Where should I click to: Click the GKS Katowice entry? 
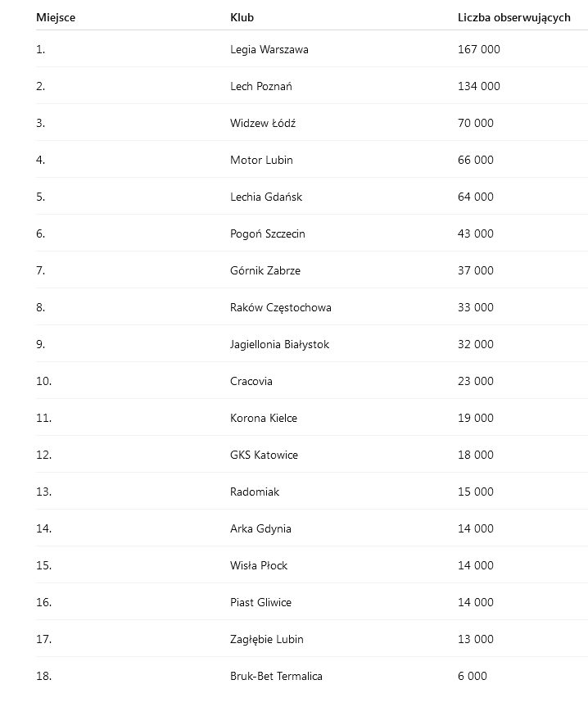click(264, 455)
